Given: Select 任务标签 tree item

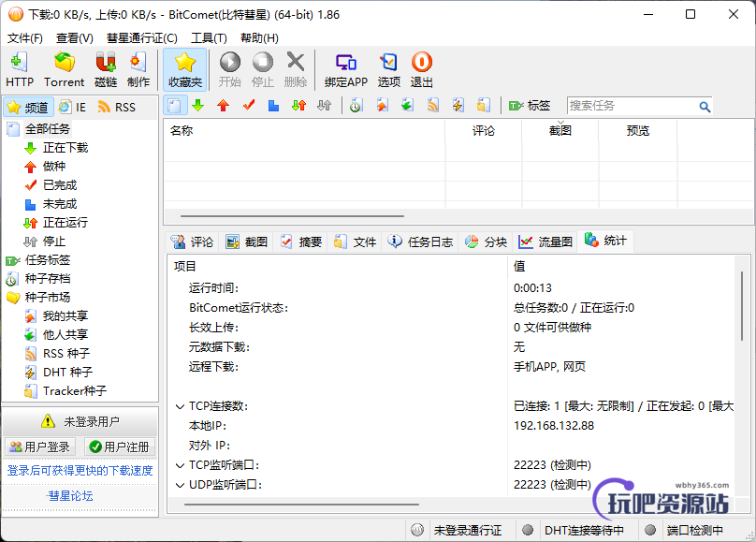Looking at the screenshot, I should (47, 260).
